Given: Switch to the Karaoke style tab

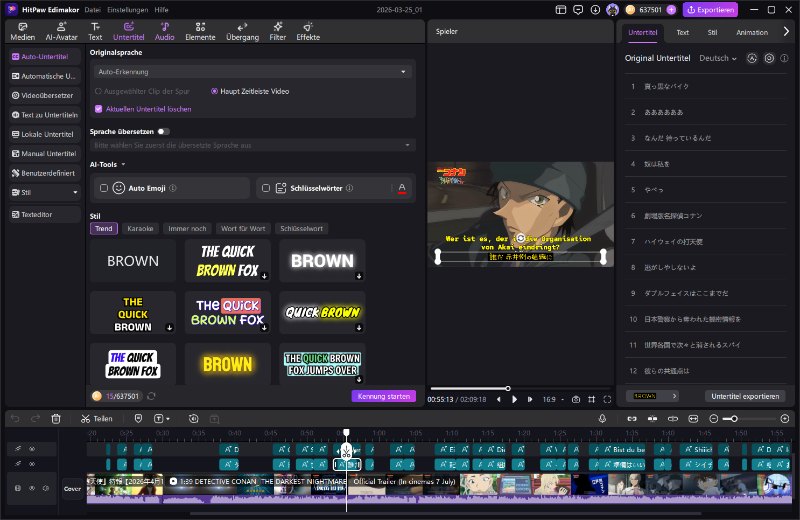Looking at the screenshot, I should [140, 229].
